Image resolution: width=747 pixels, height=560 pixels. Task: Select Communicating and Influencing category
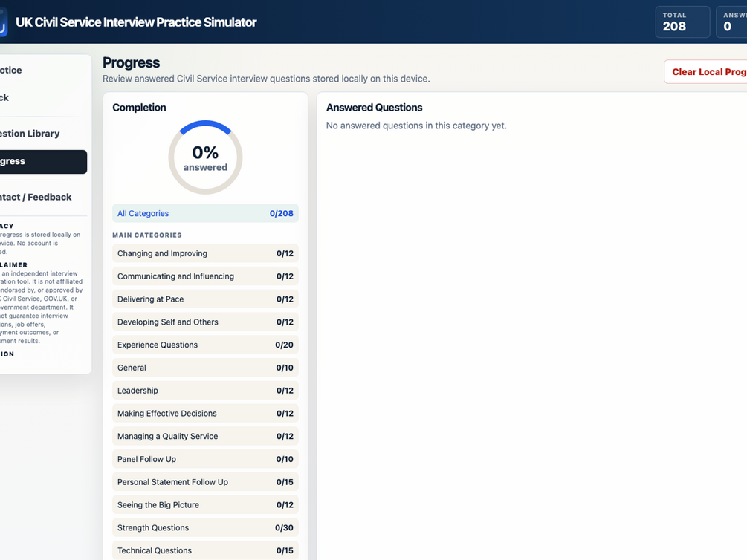(205, 276)
